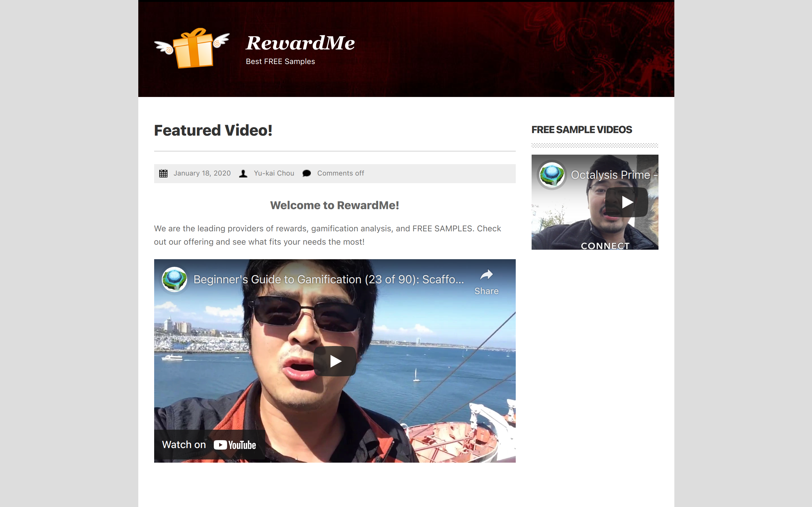812x507 pixels.
Task: Open the Beginner's Guide video title link
Action: point(329,279)
